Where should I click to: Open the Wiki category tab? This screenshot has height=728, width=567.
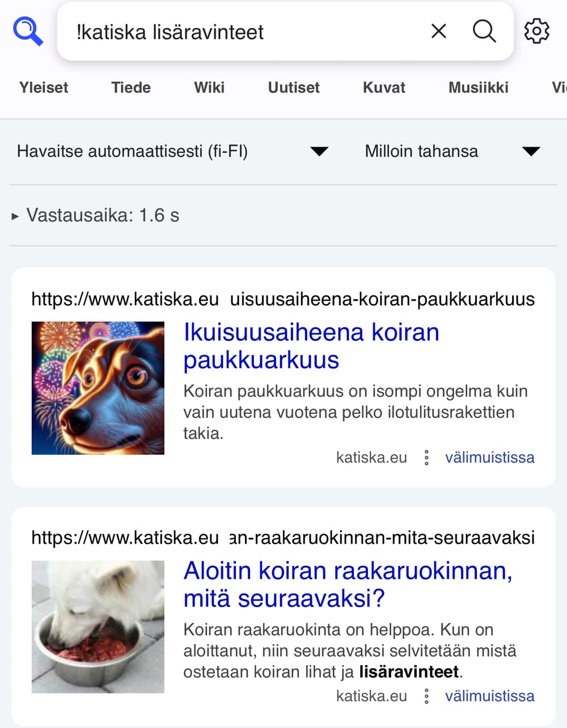pyautogui.click(x=209, y=87)
